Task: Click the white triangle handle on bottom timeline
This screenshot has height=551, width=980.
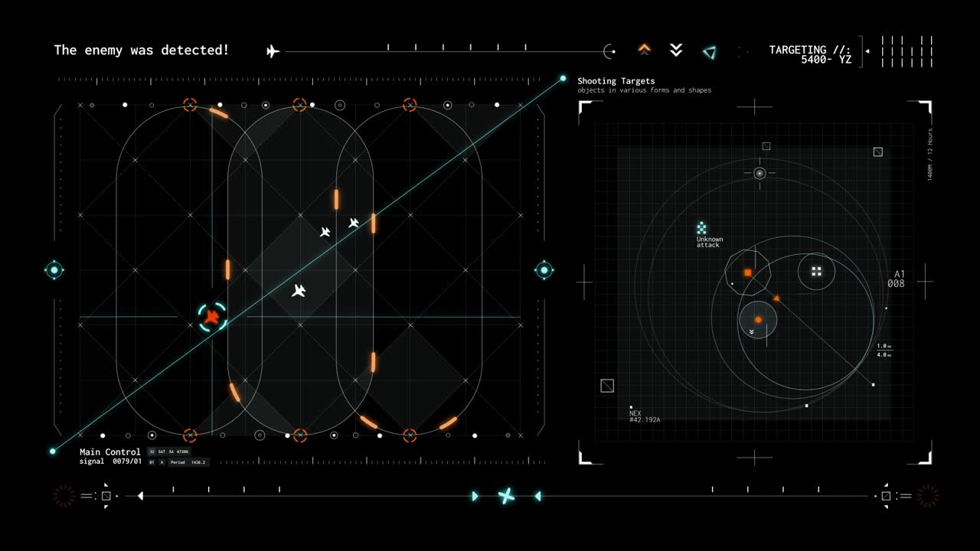Action: 140,496
